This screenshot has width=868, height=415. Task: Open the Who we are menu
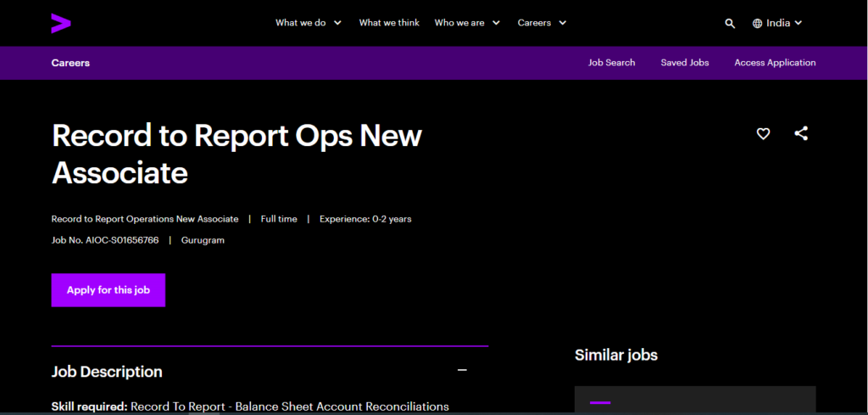pyautogui.click(x=459, y=23)
